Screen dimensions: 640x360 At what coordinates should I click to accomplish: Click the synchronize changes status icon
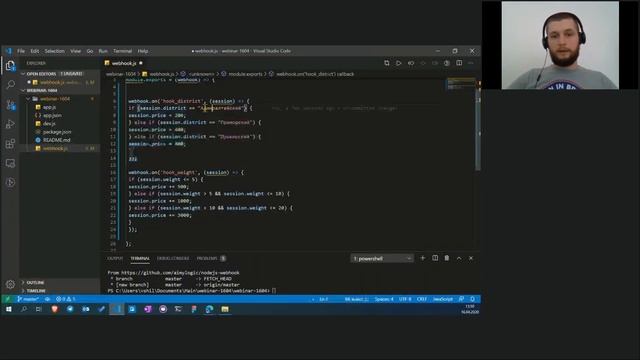coord(47,299)
